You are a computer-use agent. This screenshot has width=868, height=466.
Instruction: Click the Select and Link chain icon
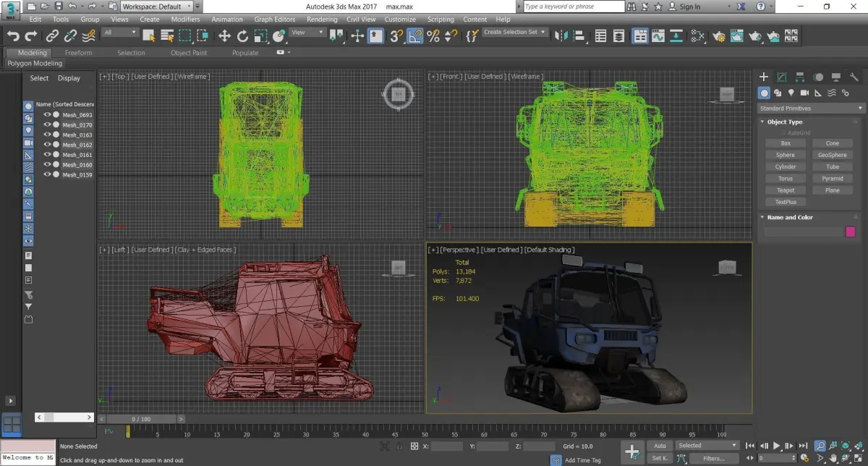click(x=52, y=35)
